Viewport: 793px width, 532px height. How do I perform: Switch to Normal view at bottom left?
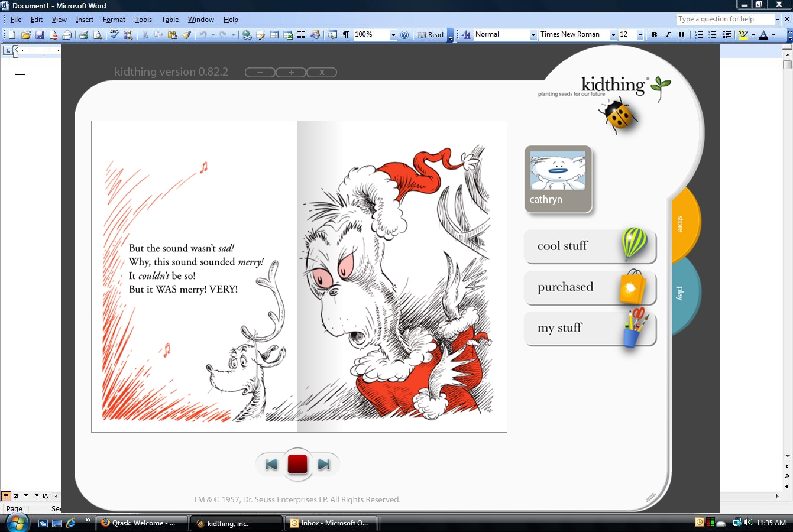[6, 496]
